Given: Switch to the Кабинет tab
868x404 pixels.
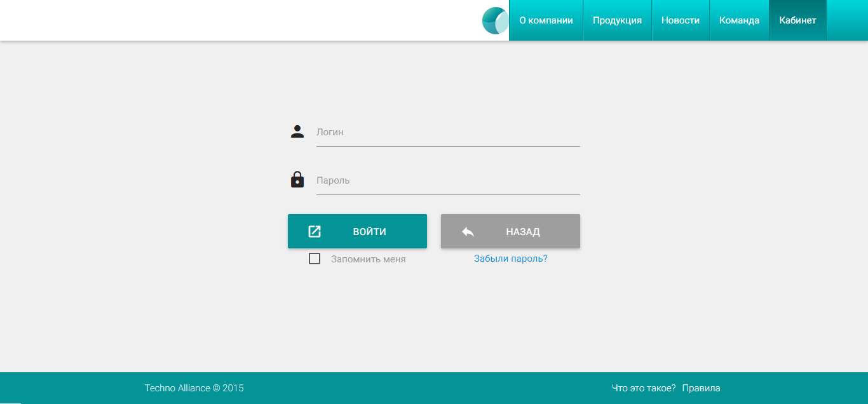Looking at the screenshot, I should tap(797, 20).
